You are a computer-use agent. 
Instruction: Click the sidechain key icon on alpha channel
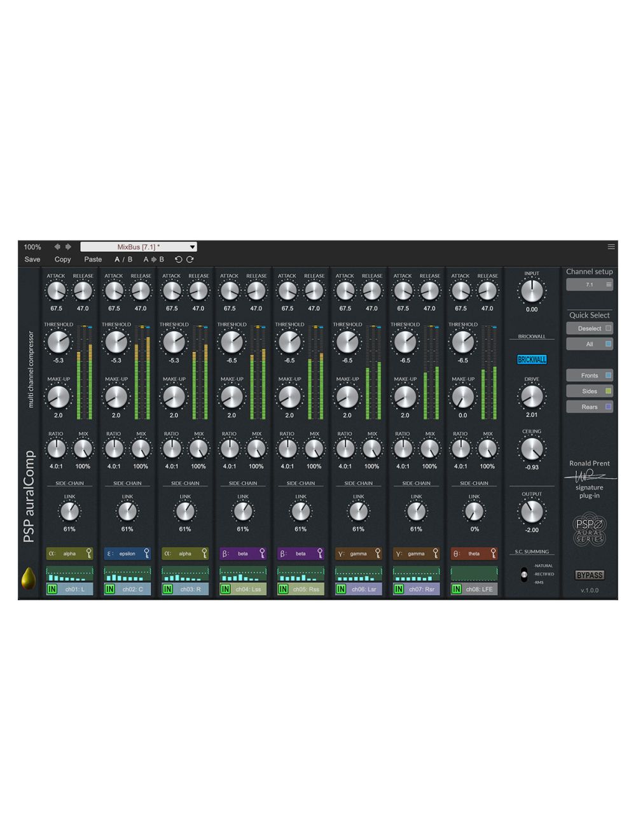(x=89, y=554)
